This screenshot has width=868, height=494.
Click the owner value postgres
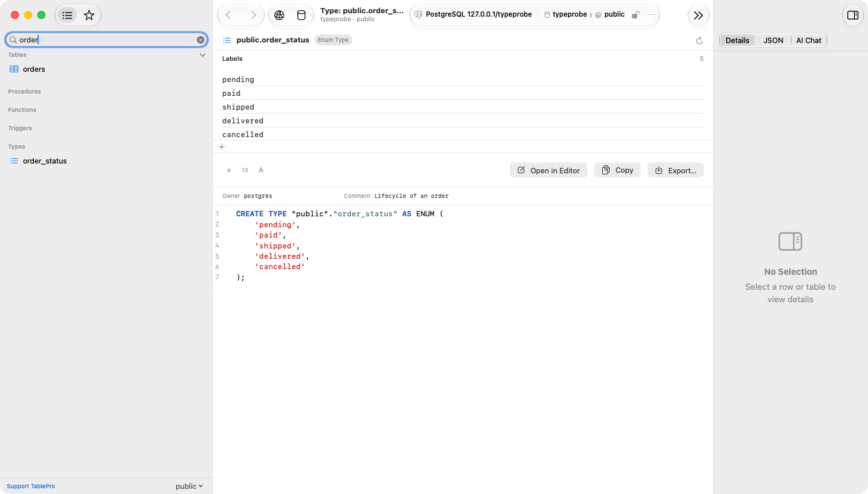[x=258, y=196]
